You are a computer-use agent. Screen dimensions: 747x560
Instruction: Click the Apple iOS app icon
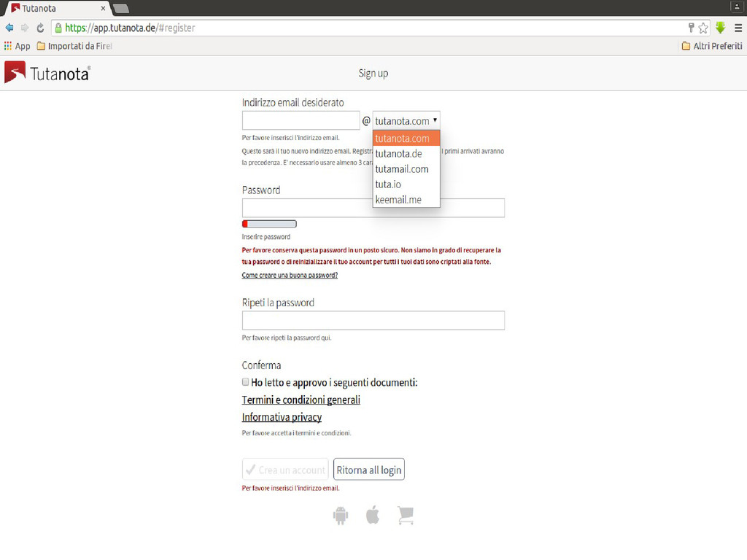coord(373,516)
